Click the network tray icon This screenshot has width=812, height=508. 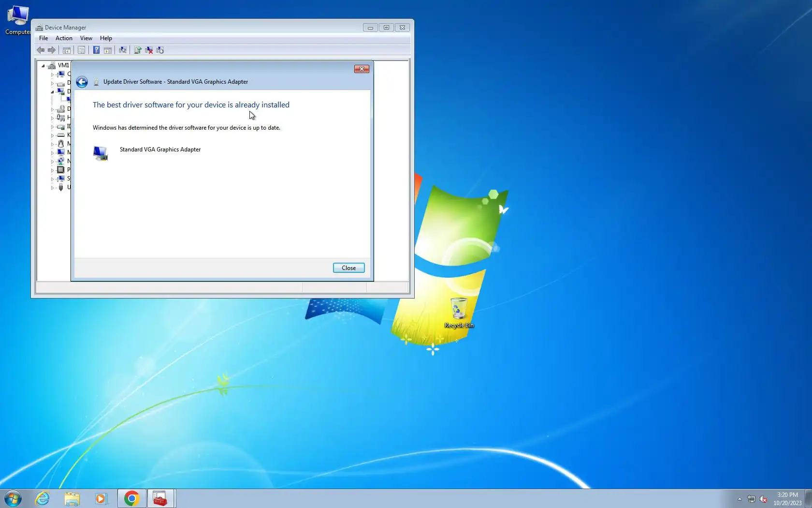(x=752, y=499)
